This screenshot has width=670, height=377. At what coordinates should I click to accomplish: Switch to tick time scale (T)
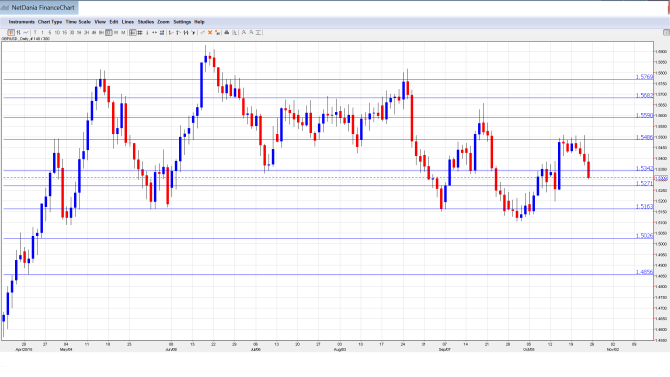pyautogui.click(x=35, y=32)
